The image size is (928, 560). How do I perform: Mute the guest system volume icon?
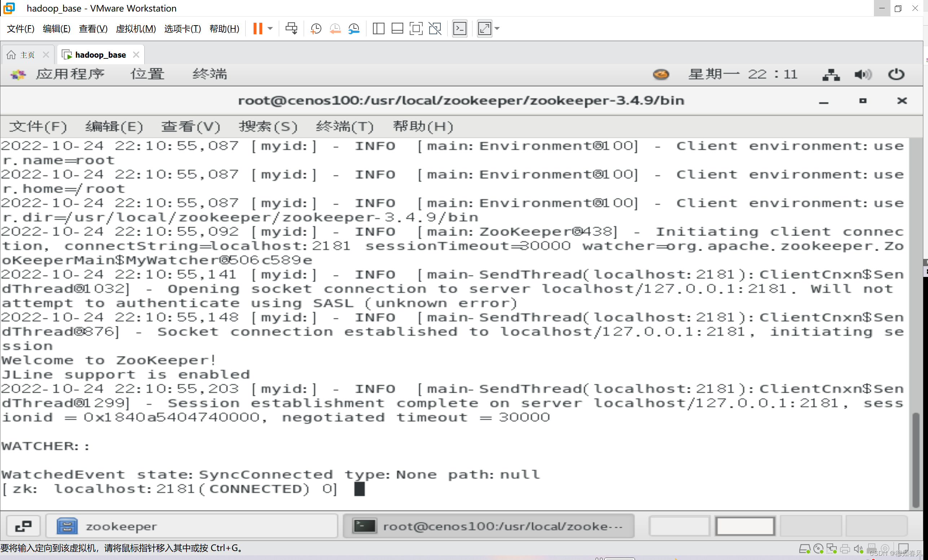pos(863,74)
